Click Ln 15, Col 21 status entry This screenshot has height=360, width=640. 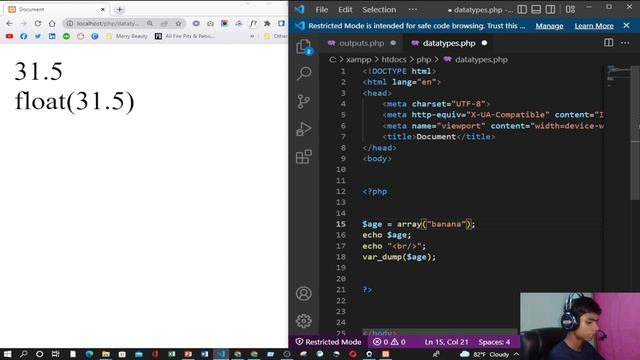[446, 342]
